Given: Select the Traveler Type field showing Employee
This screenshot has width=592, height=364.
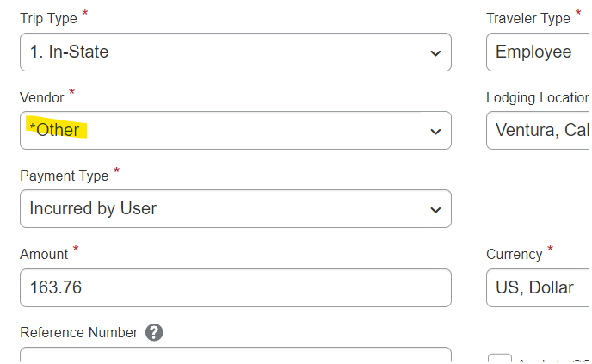Looking at the screenshot, I should click(540, 52).
